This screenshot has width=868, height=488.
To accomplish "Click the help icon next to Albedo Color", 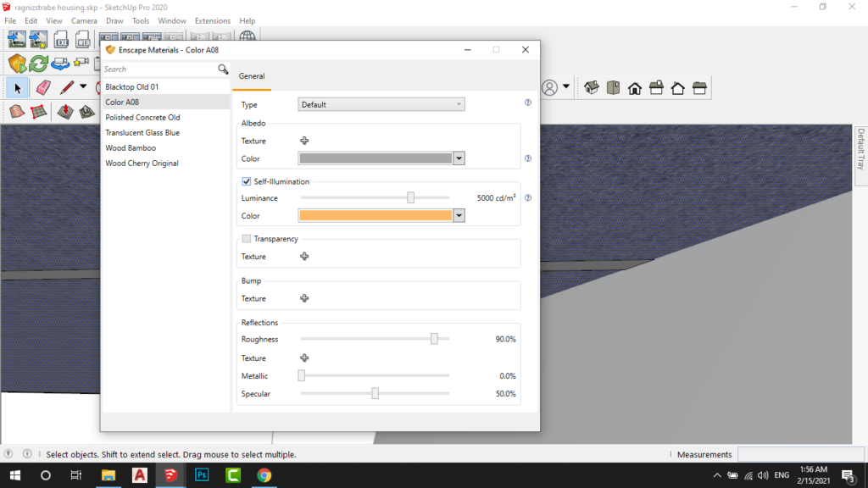I will [527, 158].
